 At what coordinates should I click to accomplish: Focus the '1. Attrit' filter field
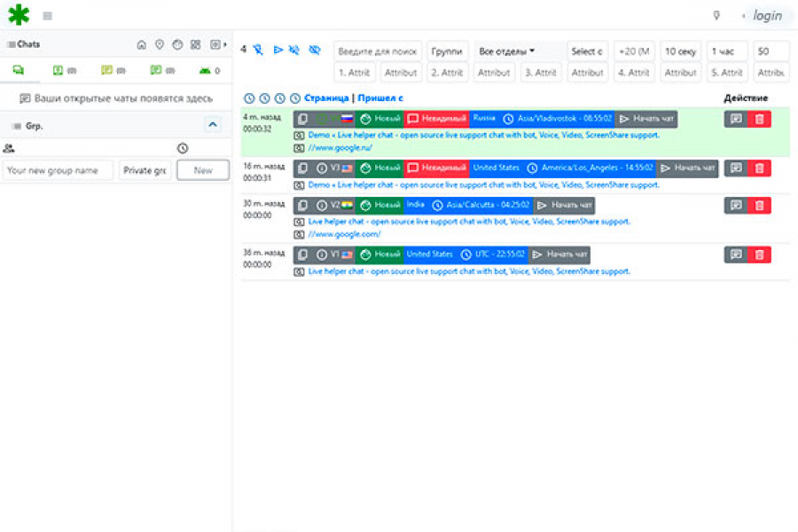click(355, 73)
